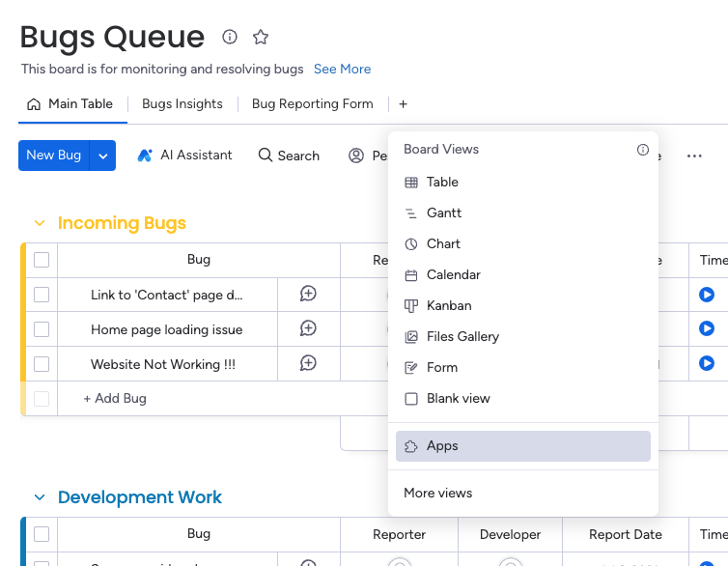Start time tracking for 'Link to Contact page' row
Screen dimensions: 728x566
707,295
